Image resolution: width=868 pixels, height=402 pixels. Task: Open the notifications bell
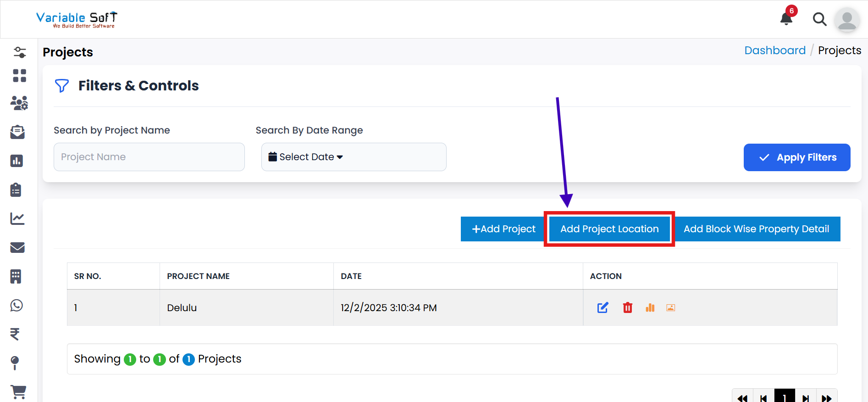pos(786,18)
